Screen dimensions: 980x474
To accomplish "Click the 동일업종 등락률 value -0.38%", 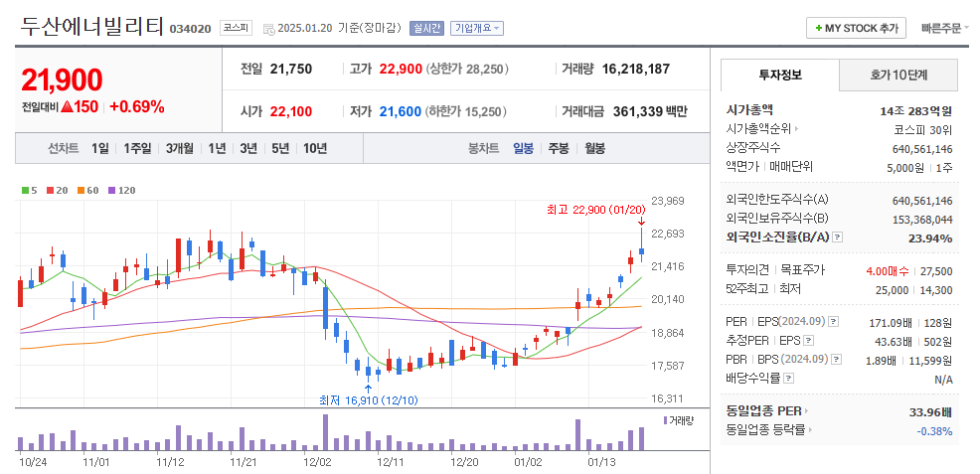I will point(934,431).
